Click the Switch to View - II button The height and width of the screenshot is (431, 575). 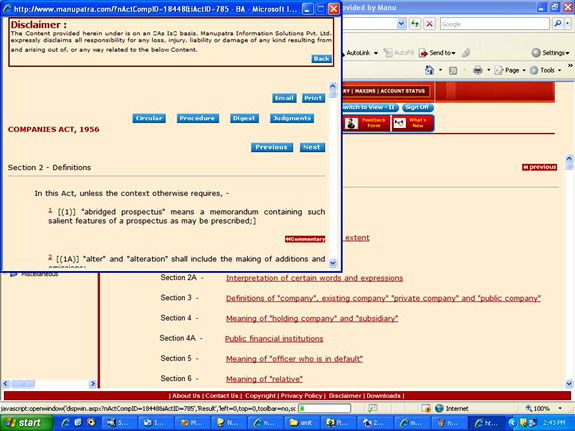[370, 107]
